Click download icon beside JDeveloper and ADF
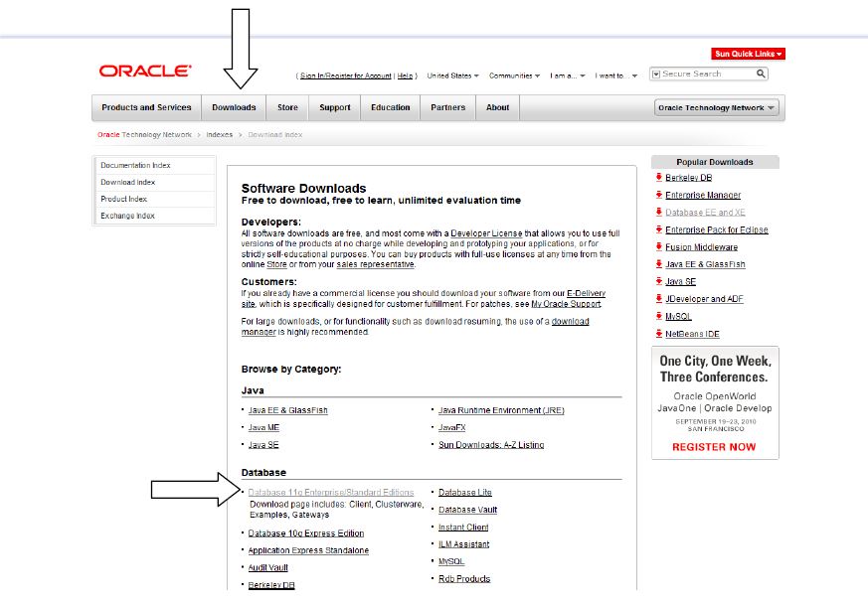The width and height of the screenshot is (868, 608). coord(659,299)
